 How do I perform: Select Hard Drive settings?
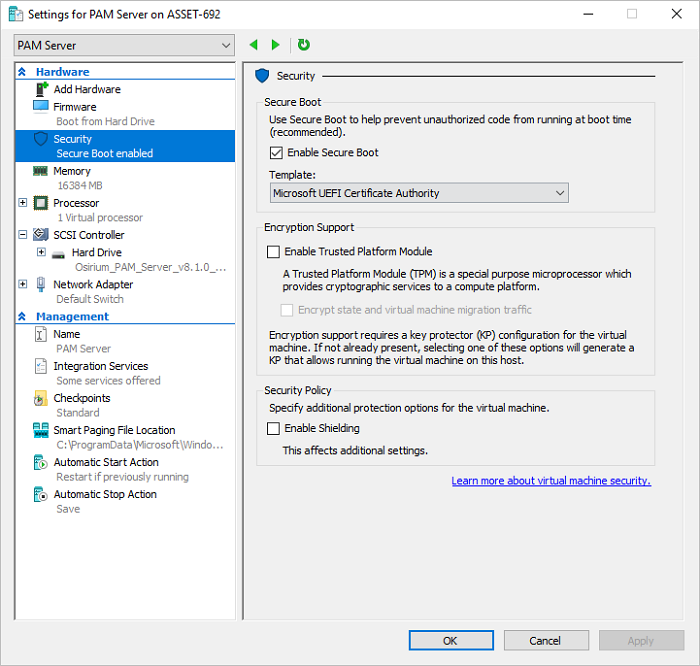pyautogui.click(x=97, y=253)
